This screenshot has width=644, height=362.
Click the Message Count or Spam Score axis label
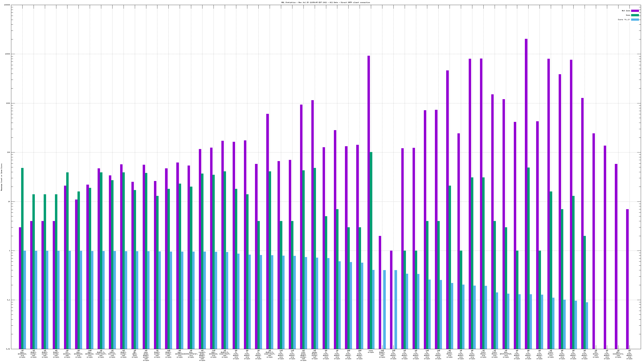(x=1, y=177)
